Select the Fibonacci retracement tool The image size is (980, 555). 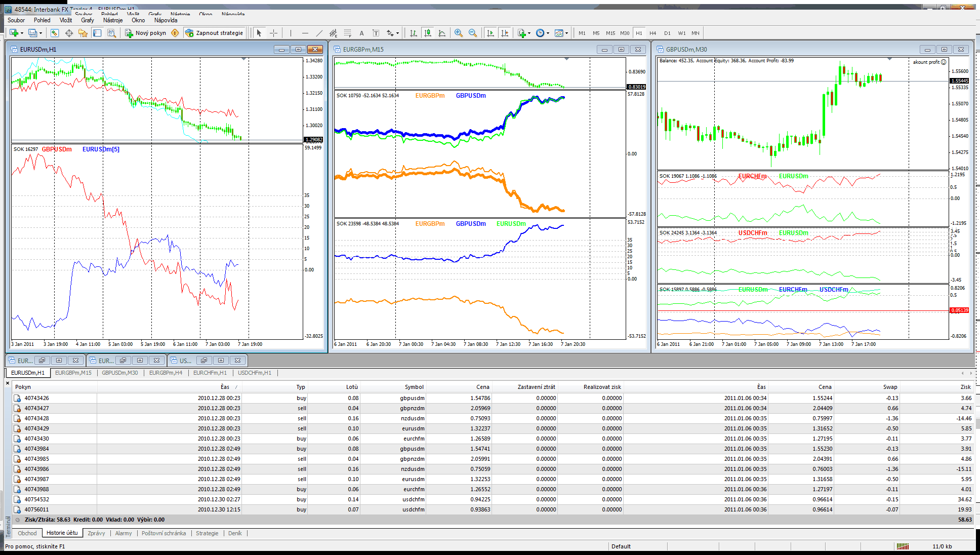point(347,33)
